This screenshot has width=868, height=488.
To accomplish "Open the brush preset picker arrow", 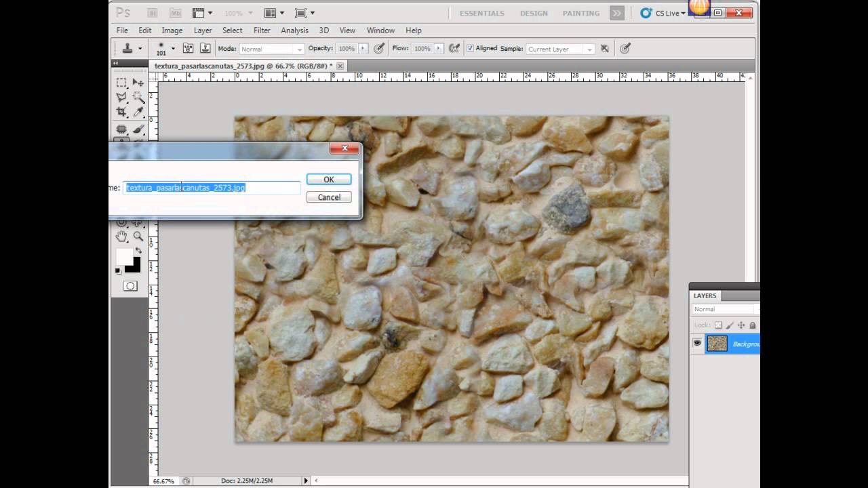I will click(173, 48).
